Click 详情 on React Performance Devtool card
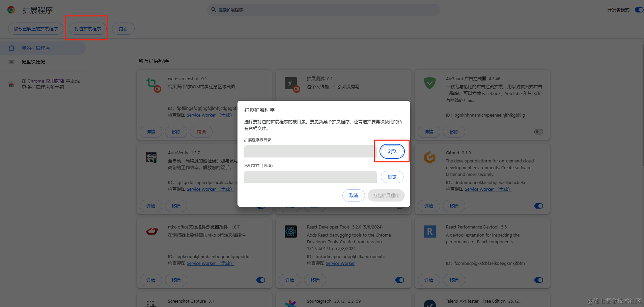Image resolution: width=644 pixels, height=307 pixels. [429, 280]
